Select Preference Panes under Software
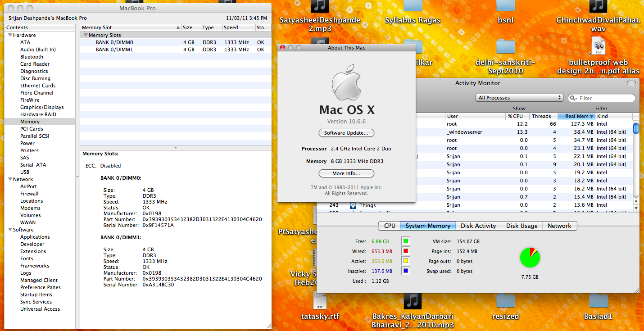The width and height of the screenshot is (644, 331). coord(40,287)
